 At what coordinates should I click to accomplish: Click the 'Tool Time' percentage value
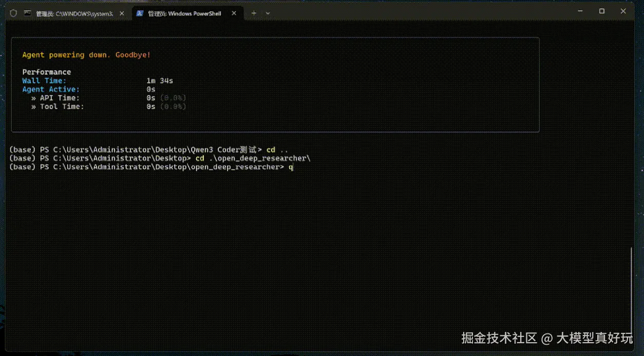coord(175,107)
